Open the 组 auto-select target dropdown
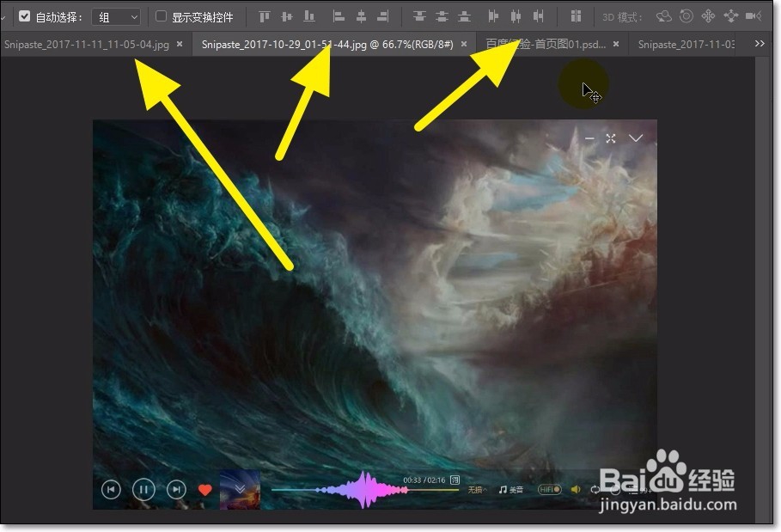 coord(116,17)
